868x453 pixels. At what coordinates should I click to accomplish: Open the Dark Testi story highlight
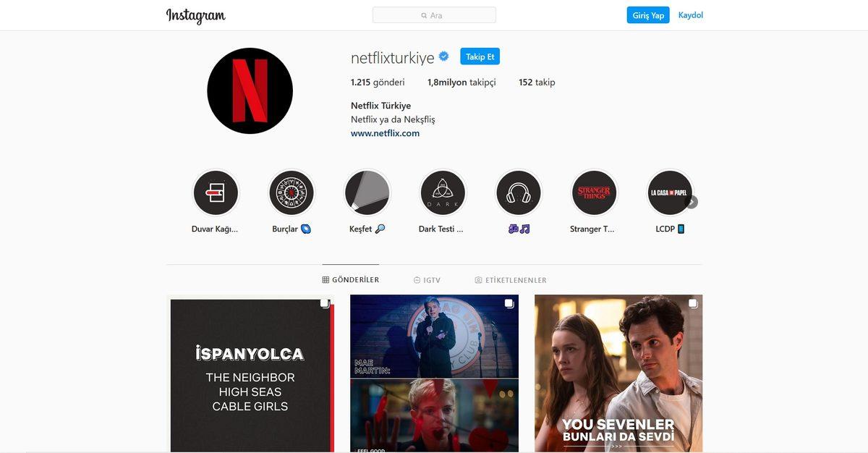coord(443,192)
